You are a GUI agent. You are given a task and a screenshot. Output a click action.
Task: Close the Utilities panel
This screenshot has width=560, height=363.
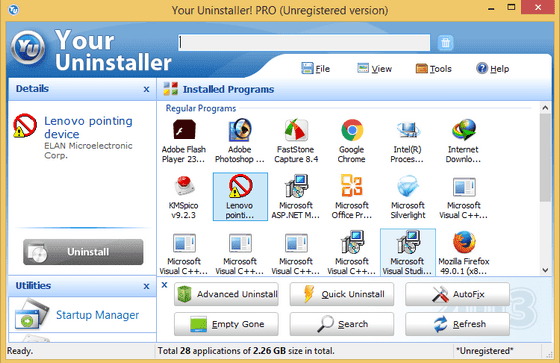(146, 286)
